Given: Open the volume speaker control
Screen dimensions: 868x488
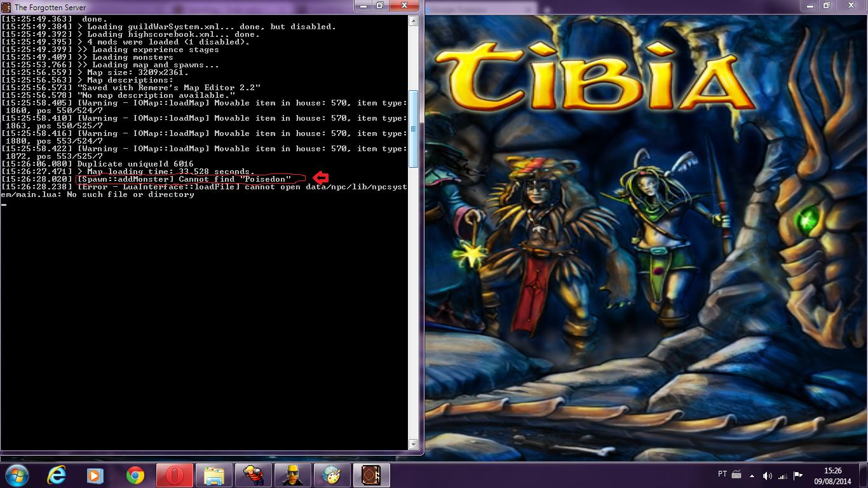Looking at the screenshot, I should pos(768,475).
